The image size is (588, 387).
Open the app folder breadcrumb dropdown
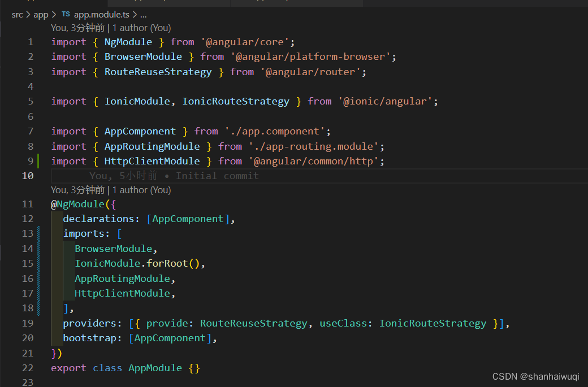tap(41, 14)
